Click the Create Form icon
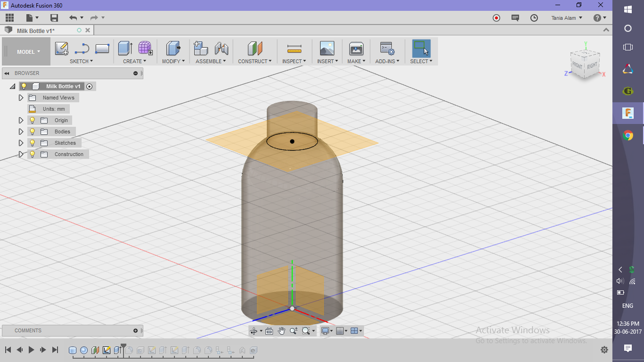The width and height of the screenshot is (644, 362). click(145, 48)
